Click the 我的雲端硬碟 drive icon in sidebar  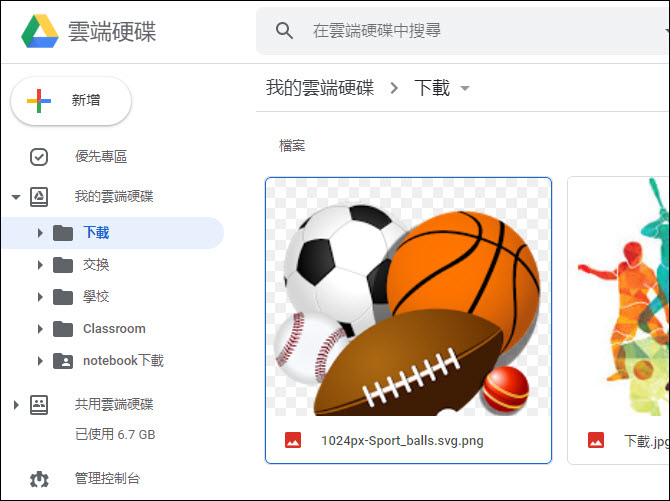tap(39, 197)
